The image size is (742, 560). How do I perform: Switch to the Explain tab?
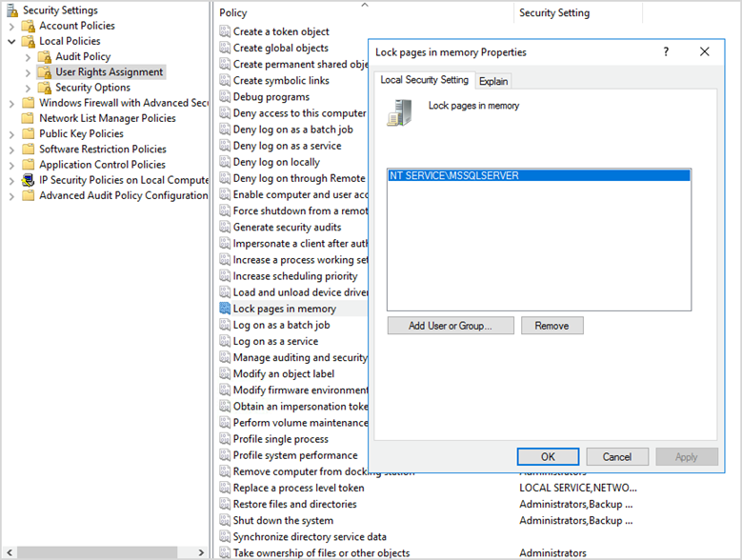(493, 81)
